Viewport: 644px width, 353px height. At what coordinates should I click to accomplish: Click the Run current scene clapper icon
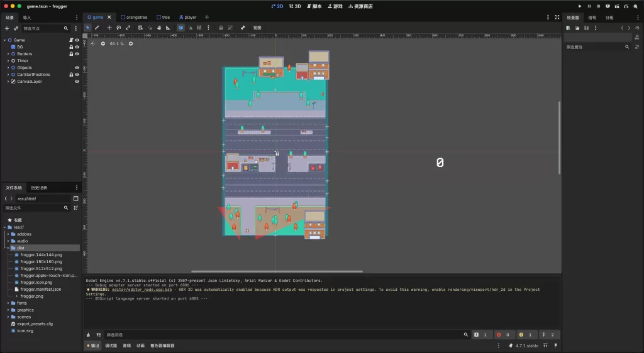pyautogui.click(x=617, y=6)
